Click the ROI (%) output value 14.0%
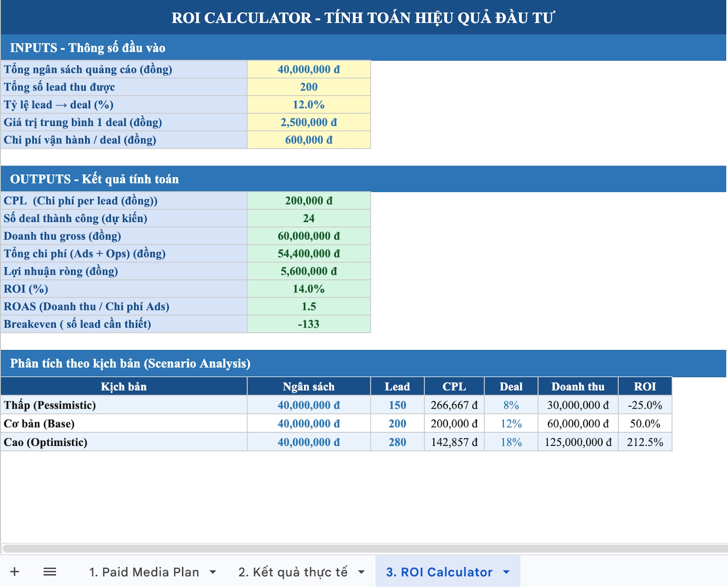728x587 pixels. pyautogui.click(x=308, y=289)
